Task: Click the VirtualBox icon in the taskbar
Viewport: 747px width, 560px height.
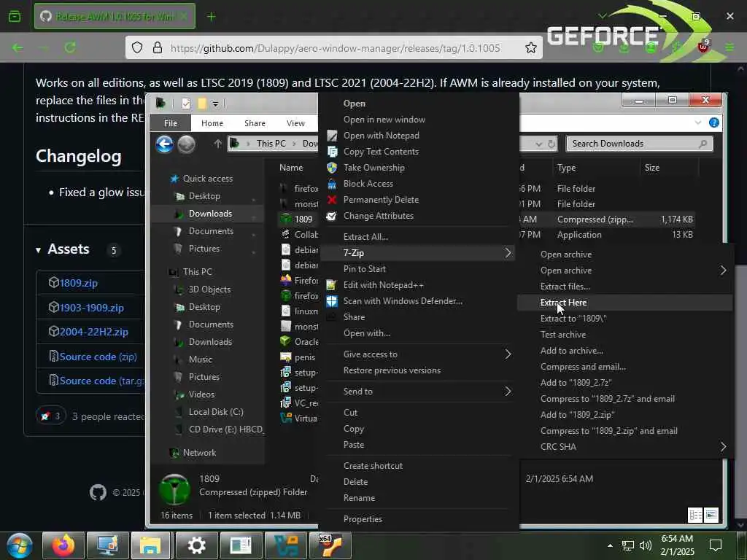Action: point(286,545)
